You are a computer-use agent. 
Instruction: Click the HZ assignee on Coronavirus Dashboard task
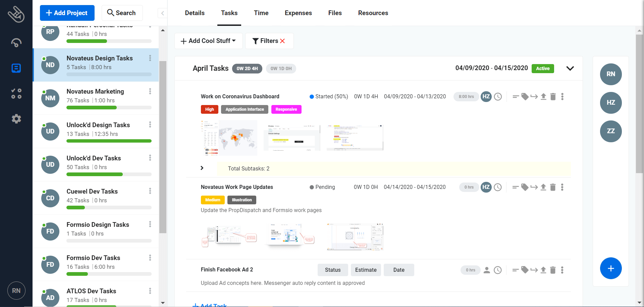click(x=486, y=97)
